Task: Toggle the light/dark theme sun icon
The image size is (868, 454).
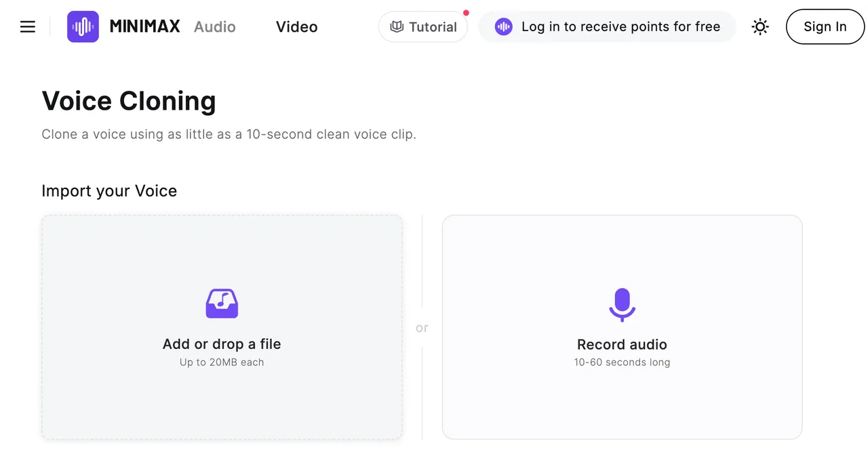Action: (x=760, y=27)
